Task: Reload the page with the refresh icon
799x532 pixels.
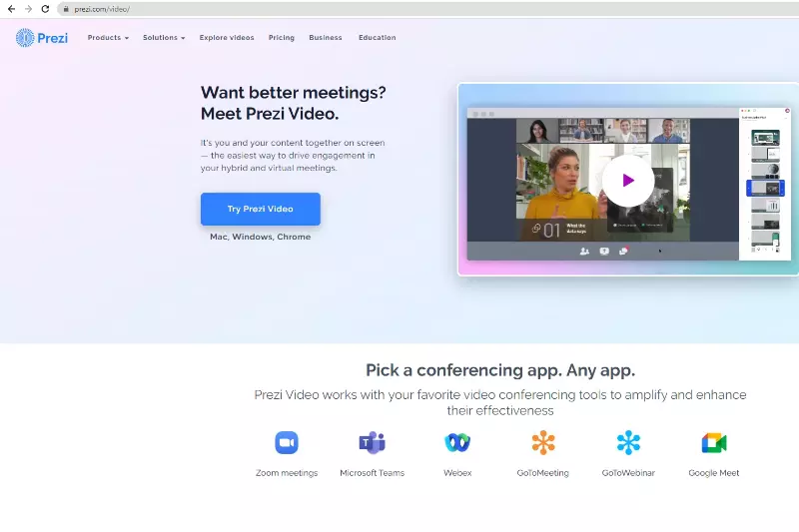Action: 45,9
